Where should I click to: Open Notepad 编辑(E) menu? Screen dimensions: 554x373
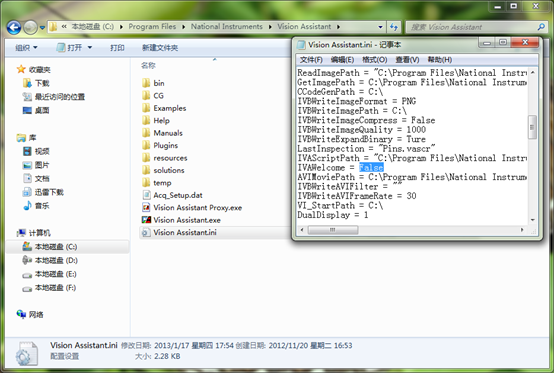342,60
